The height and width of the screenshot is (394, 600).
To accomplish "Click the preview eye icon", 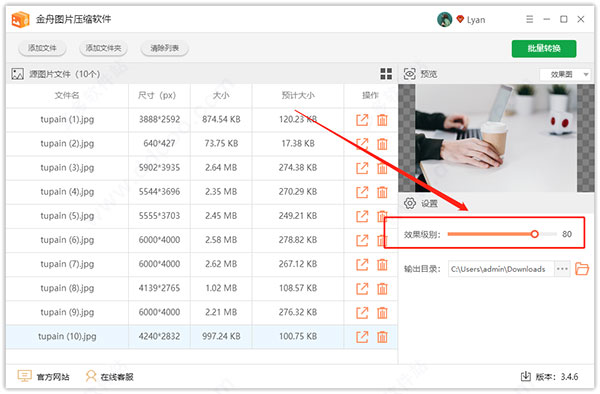I will click(x=409, y=74).
